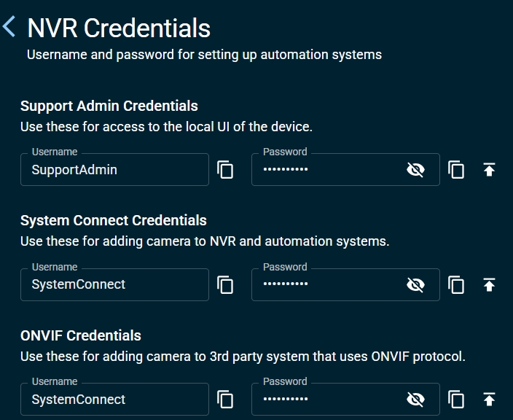Click the System Connect Credentials password field

(x=345, y=284)
